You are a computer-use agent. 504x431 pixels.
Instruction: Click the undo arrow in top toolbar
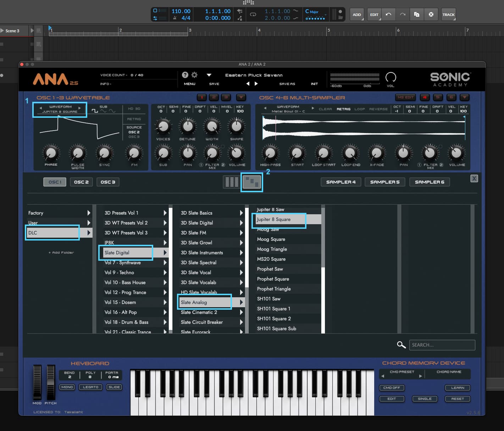pyautogui.click(x=388, y=15)
